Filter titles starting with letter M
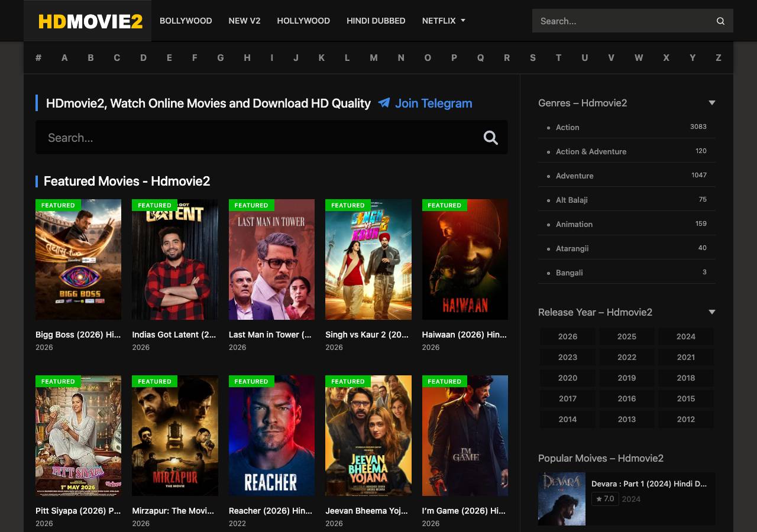The width and height of the screenshot is (757, 532). [x=374, y=57]
